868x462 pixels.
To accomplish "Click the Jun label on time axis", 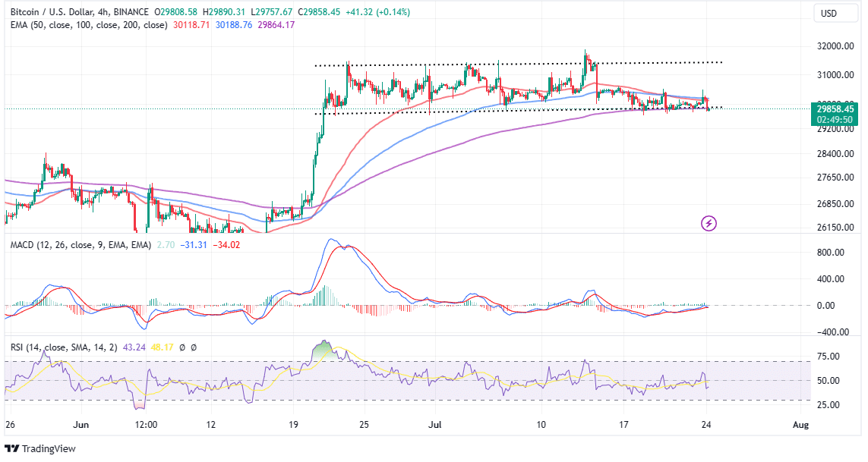I will 82,425.
